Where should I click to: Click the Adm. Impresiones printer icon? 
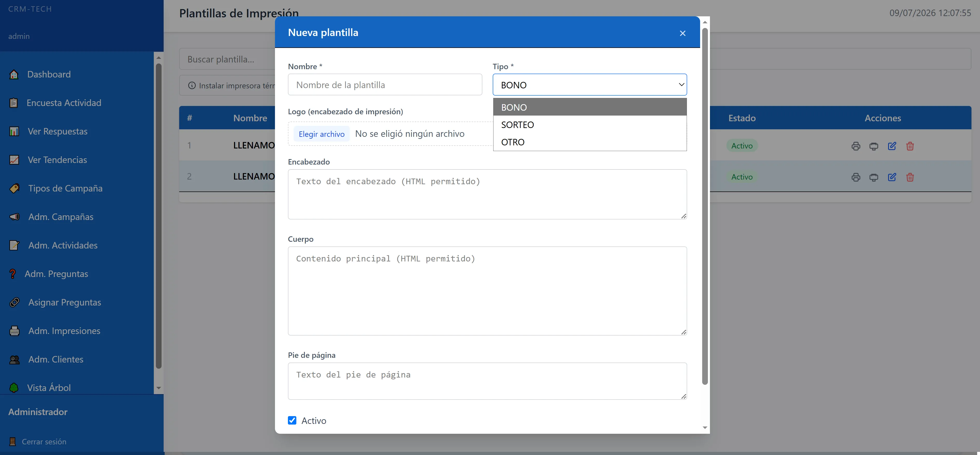(14, 331)
